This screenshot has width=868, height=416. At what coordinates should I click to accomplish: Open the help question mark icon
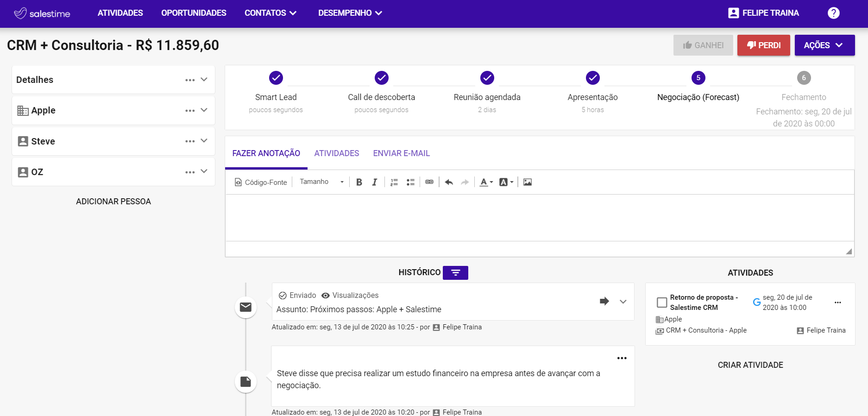click(833, 13)
